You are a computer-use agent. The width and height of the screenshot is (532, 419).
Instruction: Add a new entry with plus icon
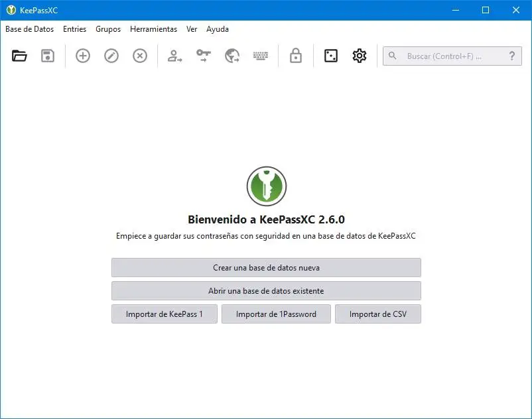point(83,56)
